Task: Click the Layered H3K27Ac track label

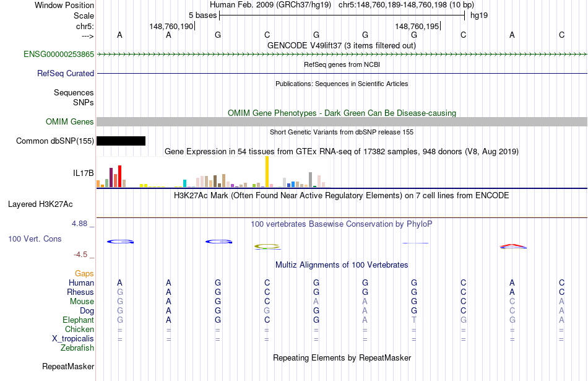Action: tap(40, 204)
